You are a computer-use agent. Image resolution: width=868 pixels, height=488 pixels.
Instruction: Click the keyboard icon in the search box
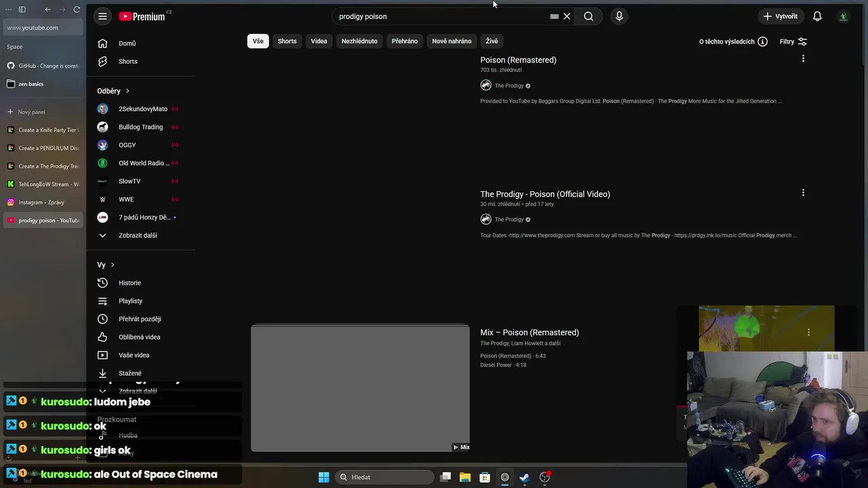(x=554, y=16)
